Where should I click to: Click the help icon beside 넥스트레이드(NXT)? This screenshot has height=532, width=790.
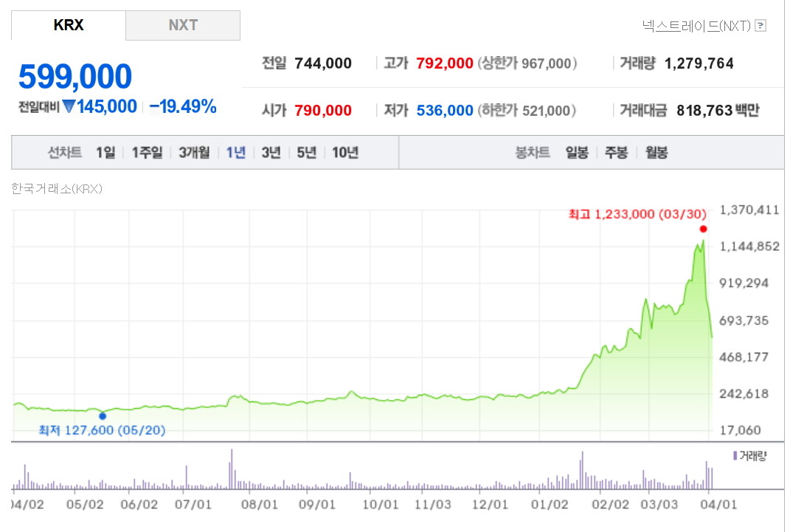(x=760, y=26)
